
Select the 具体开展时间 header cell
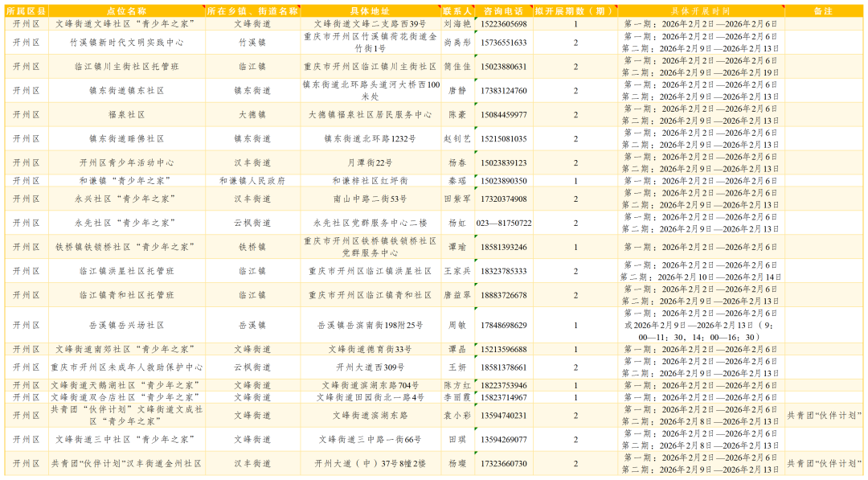tap(701, 11)
